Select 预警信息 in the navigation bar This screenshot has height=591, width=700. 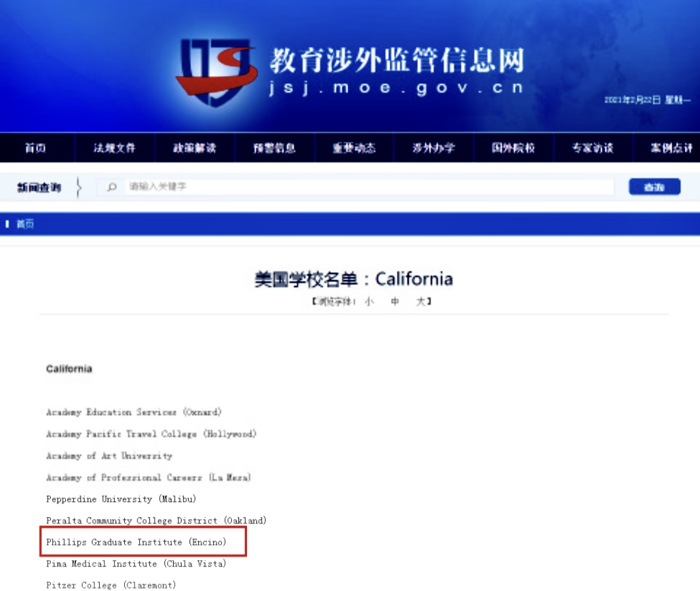(274, 148)
